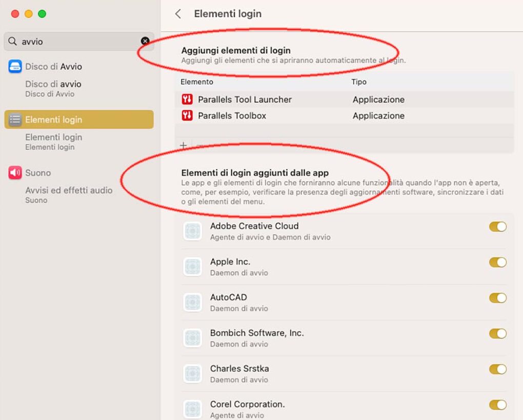Click the Corel Corporation app icon
Viewport: 523px width, 420px height.
pos(192,409)
